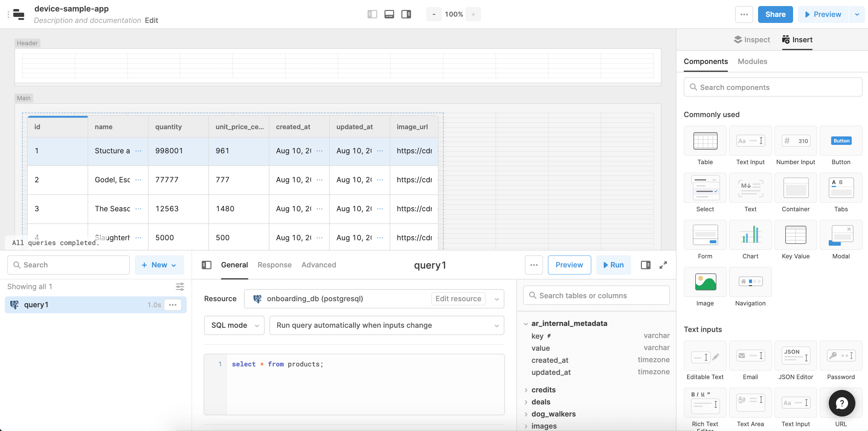The image size is (868, 431).
Task: Choose the JSON Editor component
Action: pos(795,356)
